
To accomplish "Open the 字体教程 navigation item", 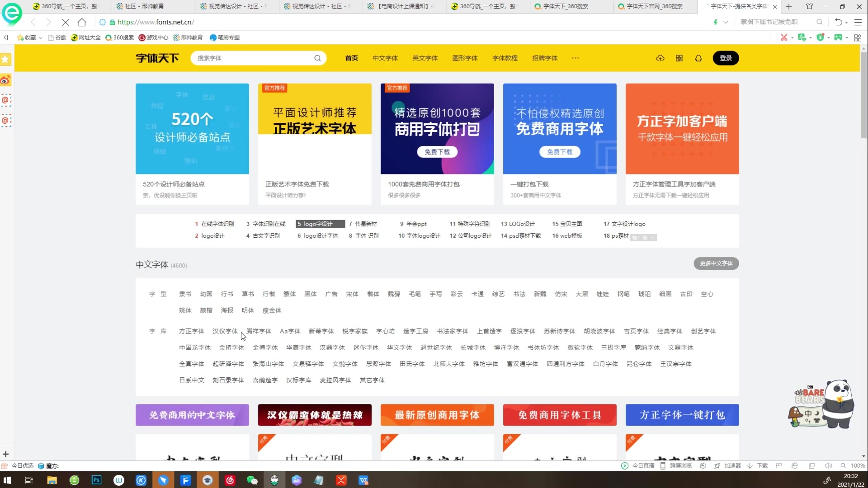I will coord(505,58).
